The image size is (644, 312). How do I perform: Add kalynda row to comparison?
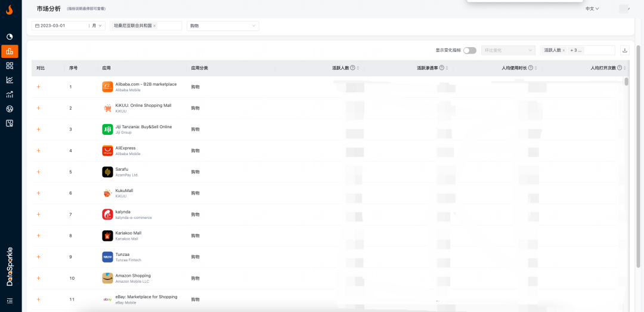[x=39, y=214]
